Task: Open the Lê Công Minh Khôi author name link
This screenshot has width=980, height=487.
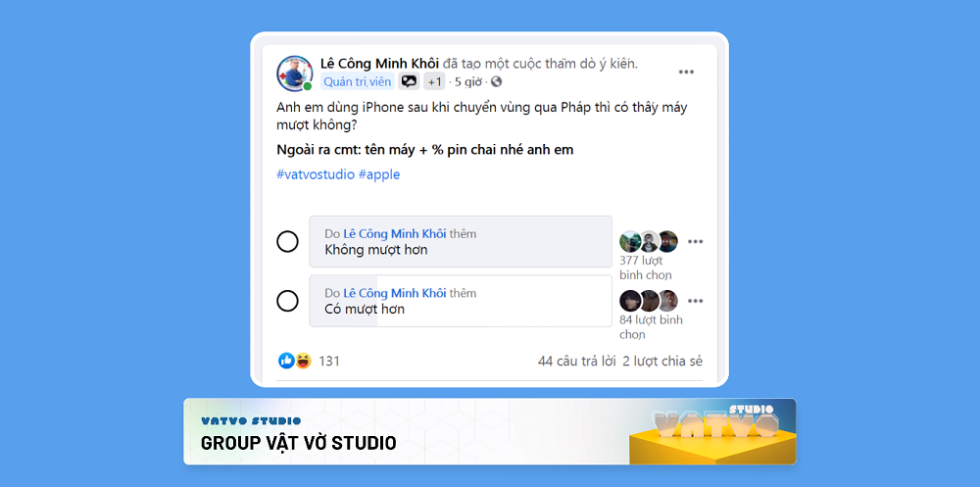Action: pos(380,63)
